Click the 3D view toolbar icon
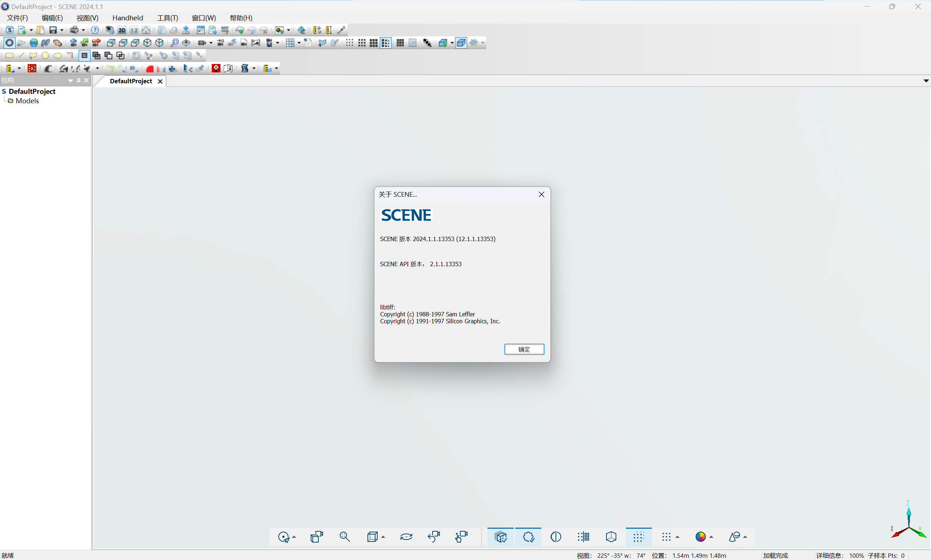Screen dimensions: 931x560 pyautogui.click(x=122, y=30)
